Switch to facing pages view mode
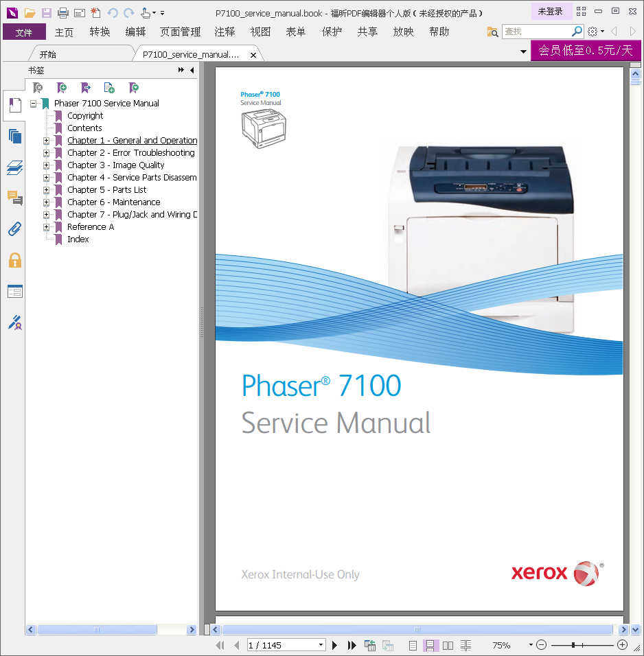Screen dimensions: 644x656 pos(448,646)
